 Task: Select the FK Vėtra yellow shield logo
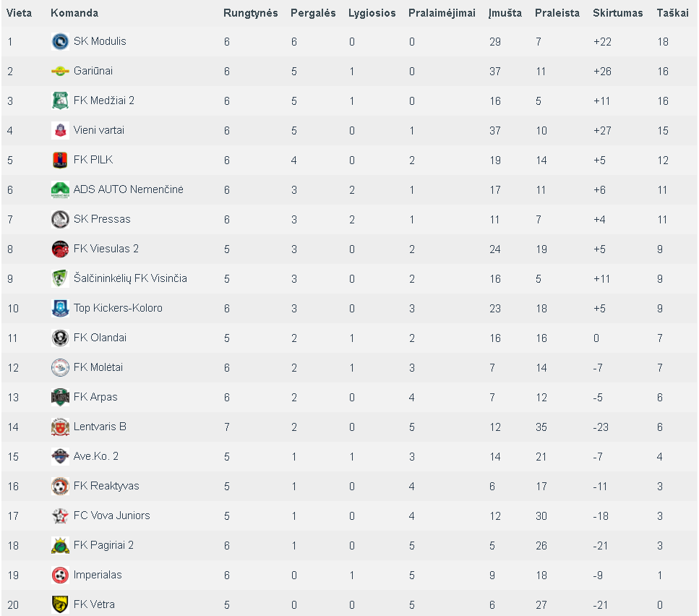[x=60, y=604]
